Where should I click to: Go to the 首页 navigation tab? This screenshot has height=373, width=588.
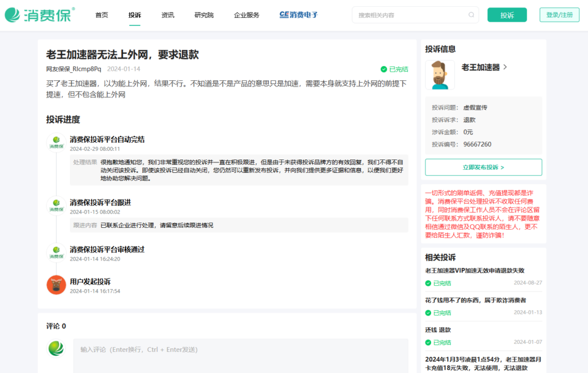tap(102, 15)
